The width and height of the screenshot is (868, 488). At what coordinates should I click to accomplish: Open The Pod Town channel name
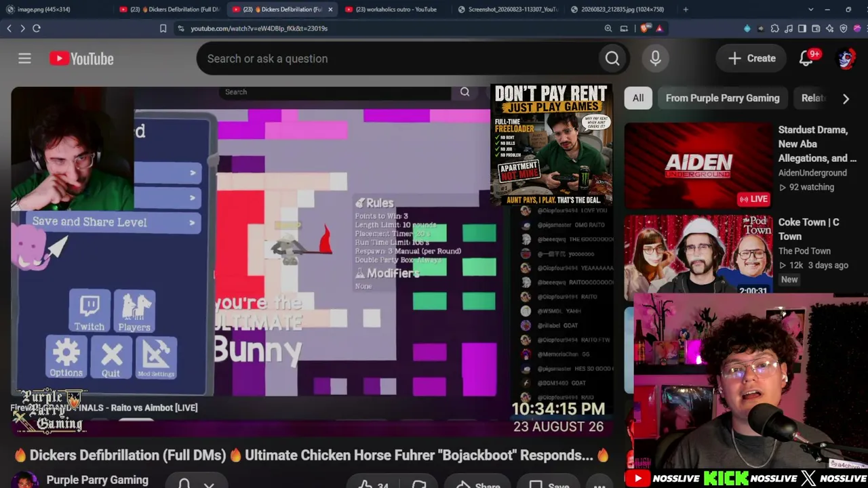click(804, 251)
